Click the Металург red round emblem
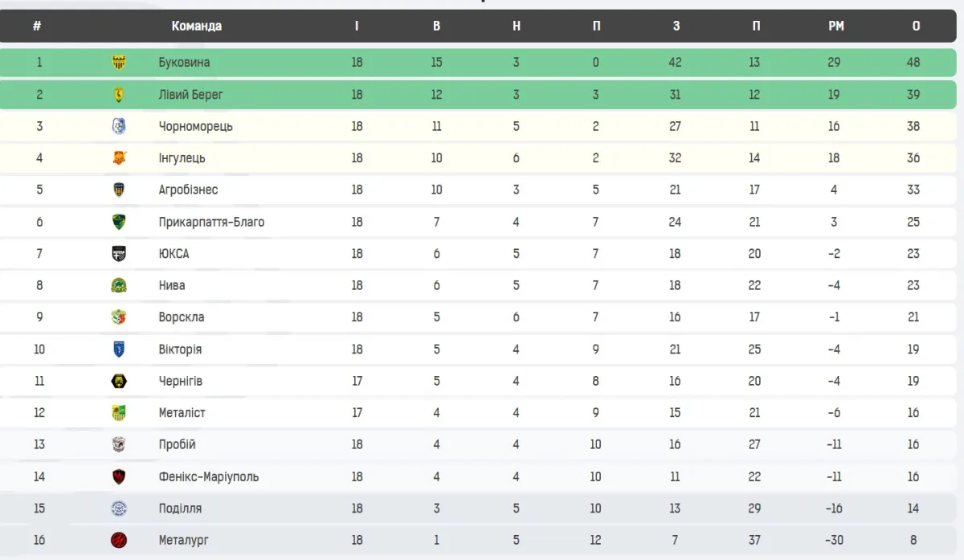This screenshot has width=964, height=560. click(x=119, y=541)
